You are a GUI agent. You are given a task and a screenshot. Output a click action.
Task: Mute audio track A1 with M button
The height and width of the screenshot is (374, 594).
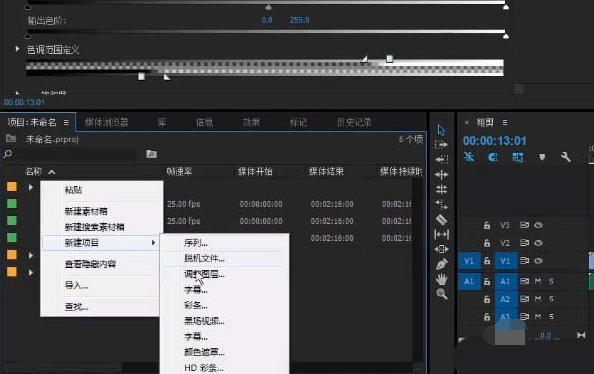coord(538,281)
